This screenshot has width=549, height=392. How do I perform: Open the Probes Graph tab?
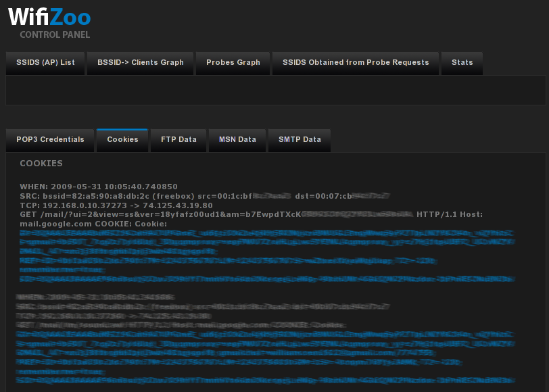tap(233, 62)
